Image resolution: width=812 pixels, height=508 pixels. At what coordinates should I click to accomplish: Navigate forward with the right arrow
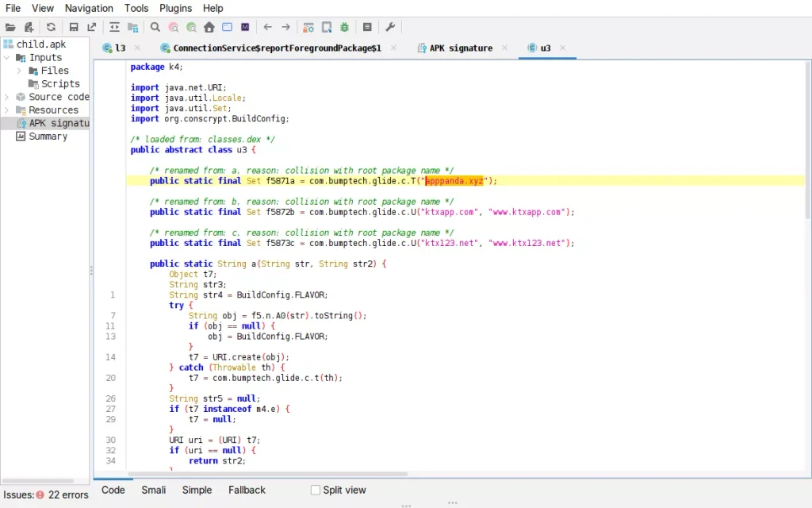[x=285, y=27]
